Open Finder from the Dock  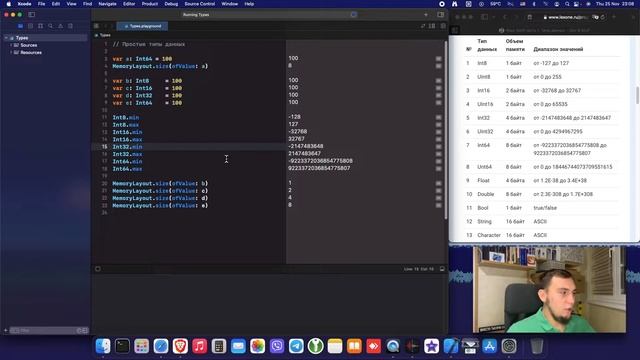103,346
